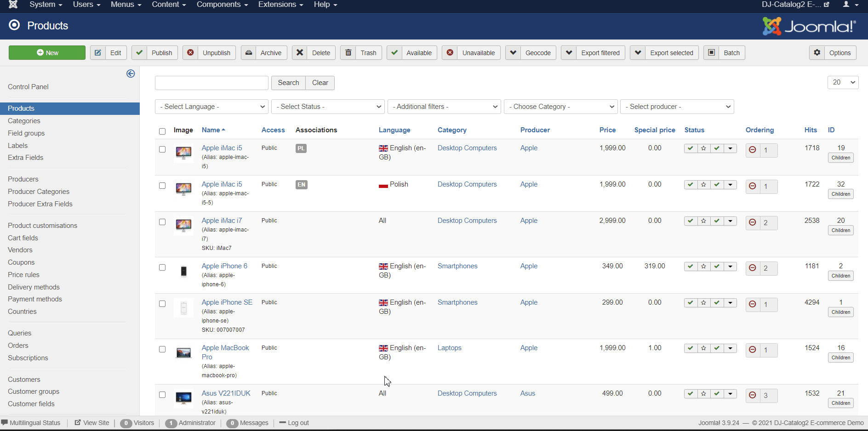
Task: Toggle availability check for Apple iPhone 6
Action: [x=717, y=267]
